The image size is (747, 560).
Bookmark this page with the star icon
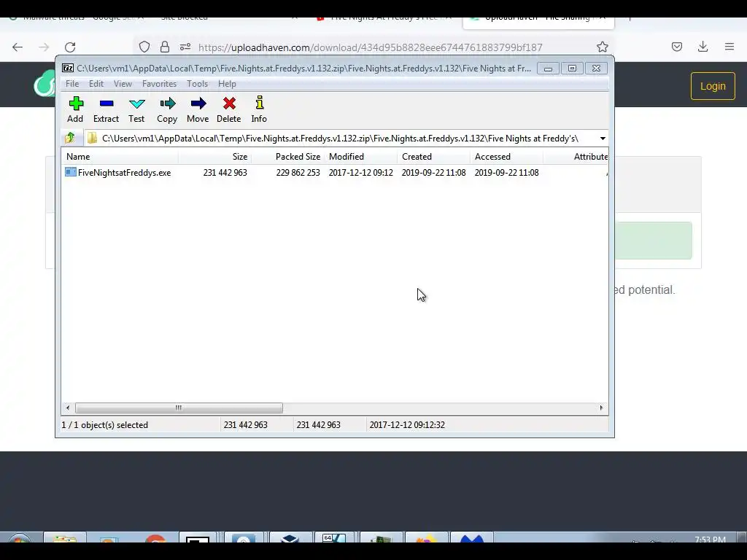pos(602,47)
